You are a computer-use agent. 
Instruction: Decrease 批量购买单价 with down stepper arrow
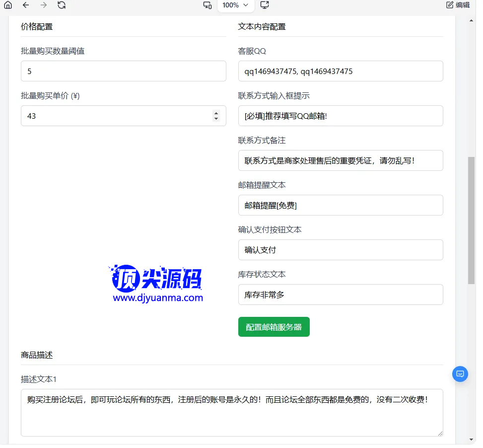coord(216,119)
